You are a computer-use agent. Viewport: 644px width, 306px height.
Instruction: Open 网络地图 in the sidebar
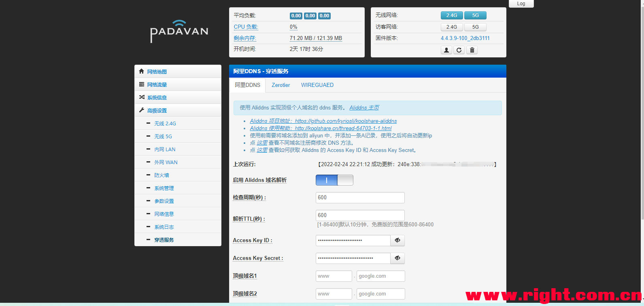pyautogui.click(x=178, y=72)
